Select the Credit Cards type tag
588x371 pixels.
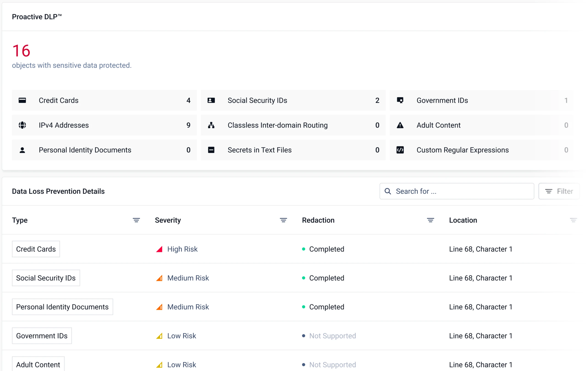click(x=36, y=249)
